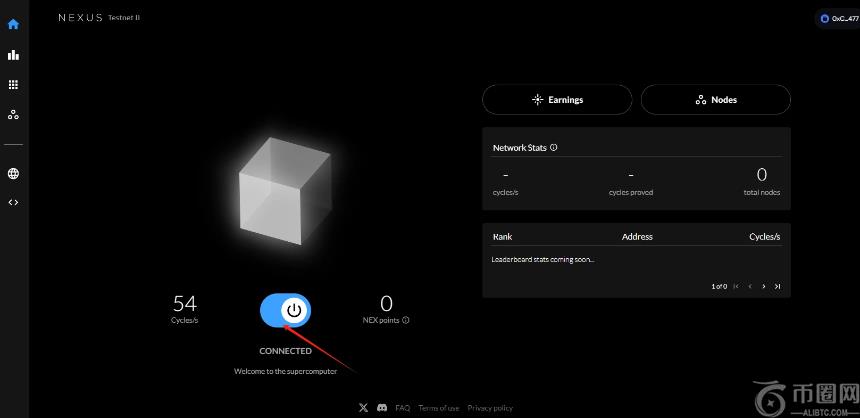This screenshot has height=418, width=860.
Task: Click the wallet address button top right
Action: tap(838, 18)
